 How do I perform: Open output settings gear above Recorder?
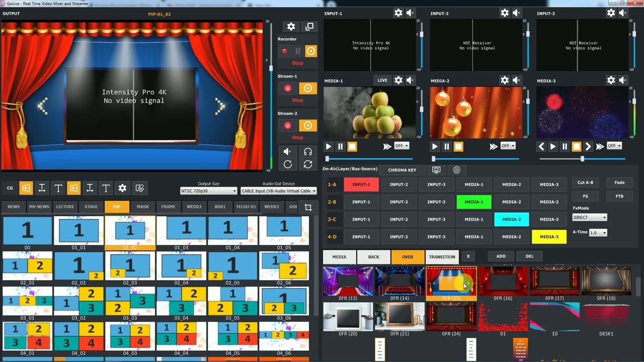coord(291,27)
